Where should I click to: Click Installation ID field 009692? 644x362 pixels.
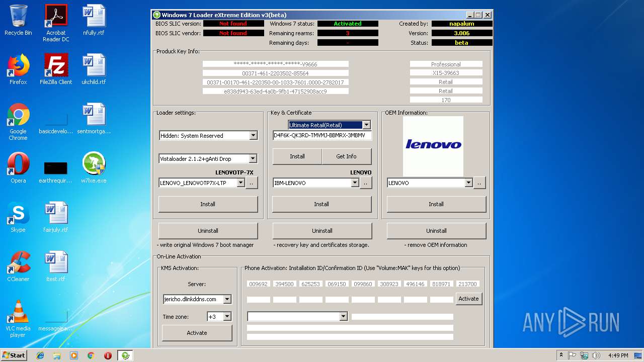pos(258,284)
